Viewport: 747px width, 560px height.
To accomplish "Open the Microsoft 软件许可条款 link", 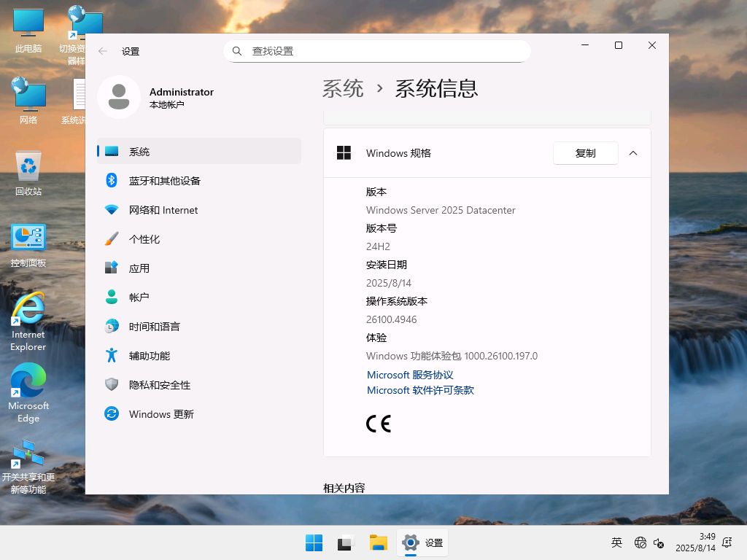I will pyautogui.click(x=420, y=390).
